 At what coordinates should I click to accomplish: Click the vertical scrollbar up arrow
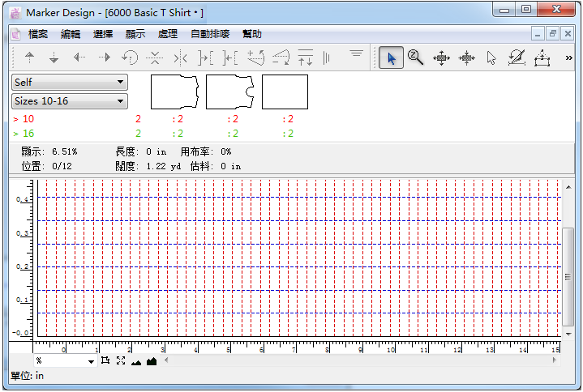[568, 187]
